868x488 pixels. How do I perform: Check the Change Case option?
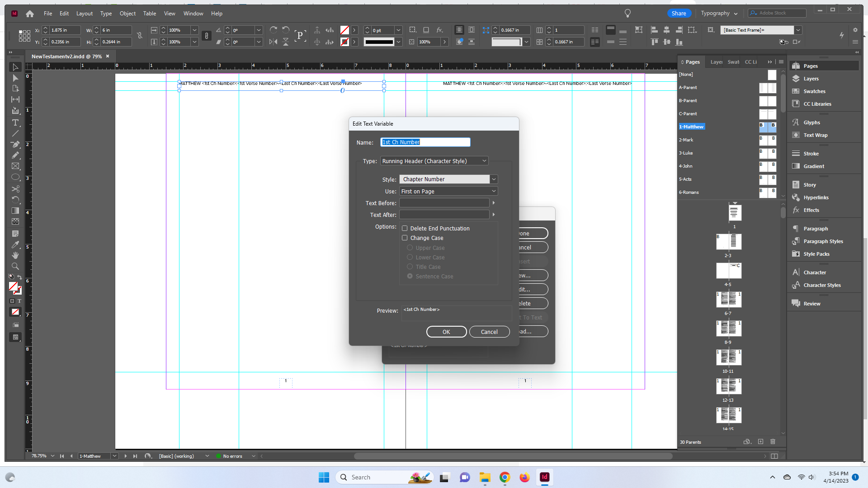pos(405,238)
